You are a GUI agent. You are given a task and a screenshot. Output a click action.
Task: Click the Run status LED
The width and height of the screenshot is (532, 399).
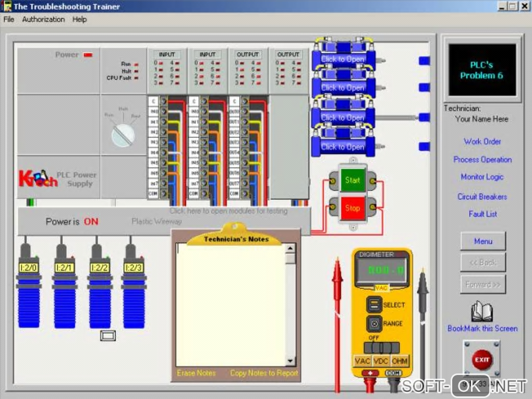point(136,65)
